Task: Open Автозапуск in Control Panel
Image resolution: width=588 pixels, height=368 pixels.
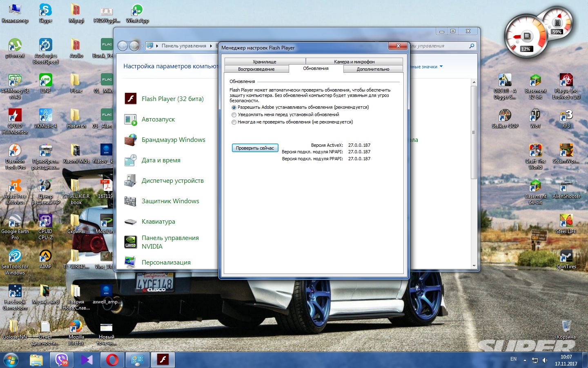Action: pyautogui.click(x=130, y=119)
